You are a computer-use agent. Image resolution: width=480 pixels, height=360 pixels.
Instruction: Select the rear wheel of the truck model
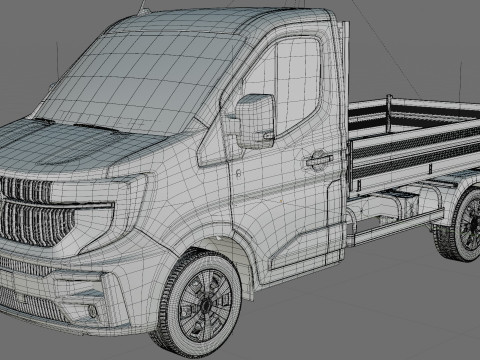464,224
